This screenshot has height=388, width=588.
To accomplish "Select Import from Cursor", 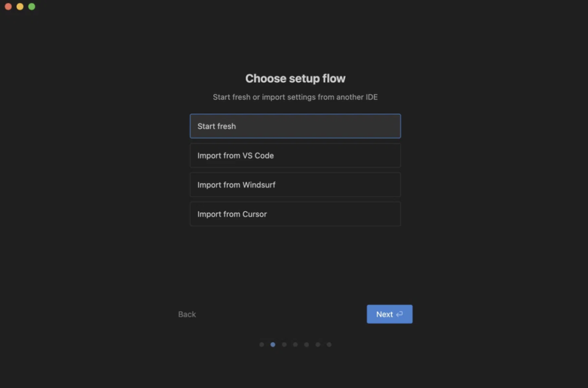I will [295, 214].
